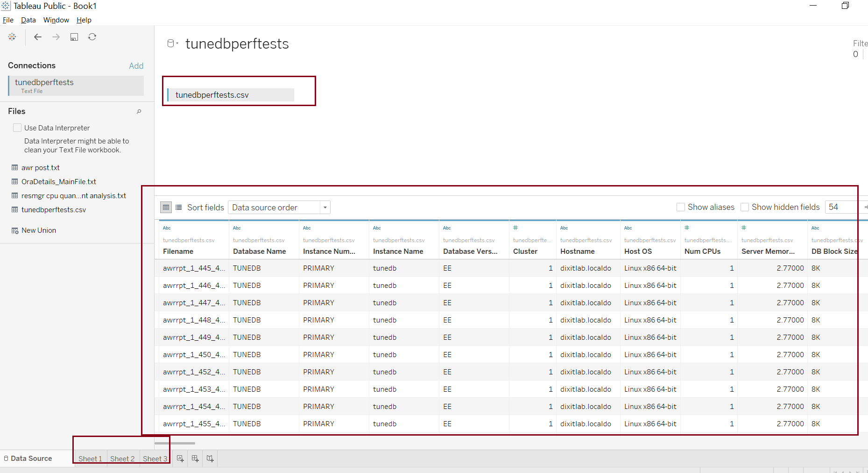
Task: Toggle the Show aliases checkbox
Action: pyautogui.click(x=681, y=207)
